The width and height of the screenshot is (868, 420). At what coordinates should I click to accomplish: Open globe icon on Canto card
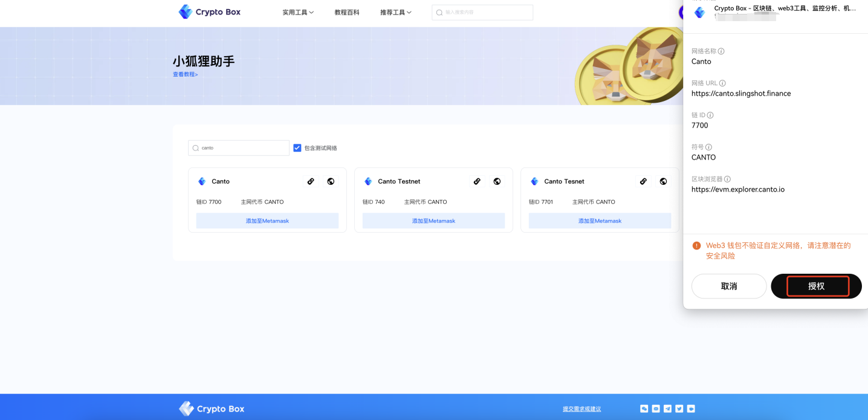pos(331,181)
